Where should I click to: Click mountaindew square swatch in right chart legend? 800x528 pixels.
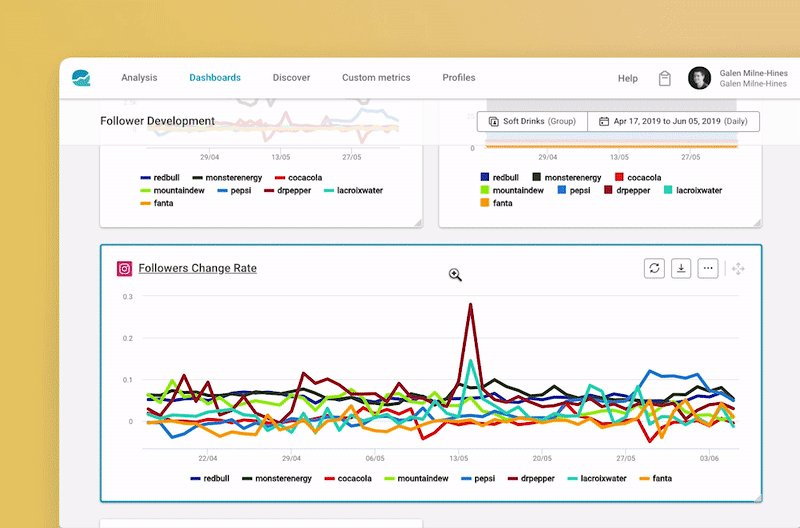(x=485, y=190)
